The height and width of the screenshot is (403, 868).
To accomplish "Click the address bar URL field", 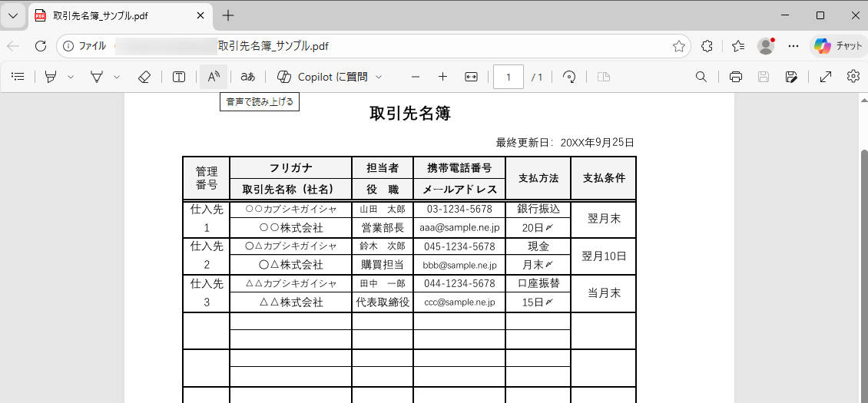I will point(374,46).
